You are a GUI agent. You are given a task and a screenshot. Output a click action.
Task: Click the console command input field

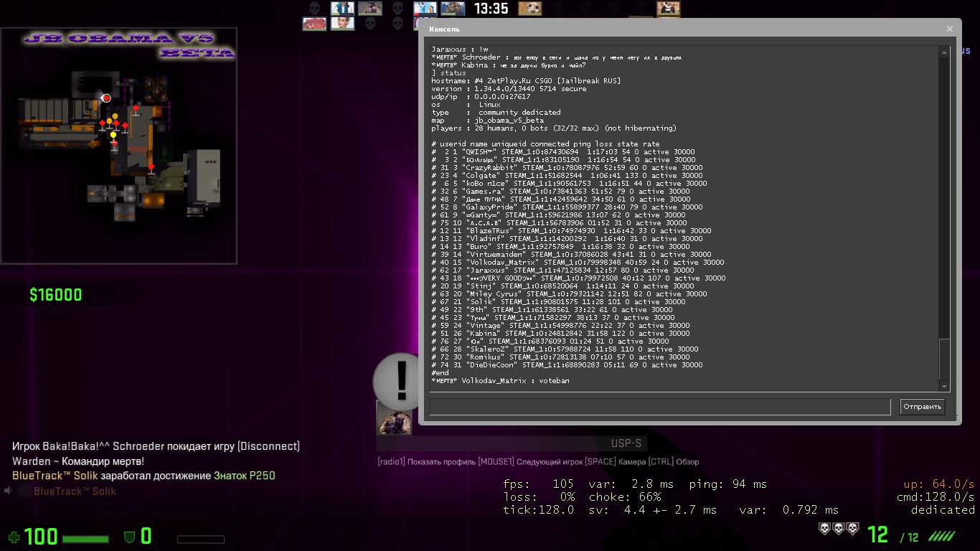(659, 407)
